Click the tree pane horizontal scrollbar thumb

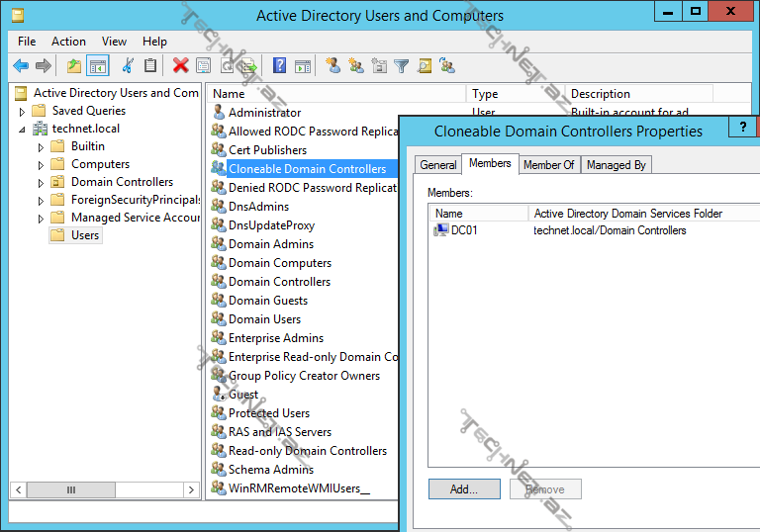click(x=71, y=489)
